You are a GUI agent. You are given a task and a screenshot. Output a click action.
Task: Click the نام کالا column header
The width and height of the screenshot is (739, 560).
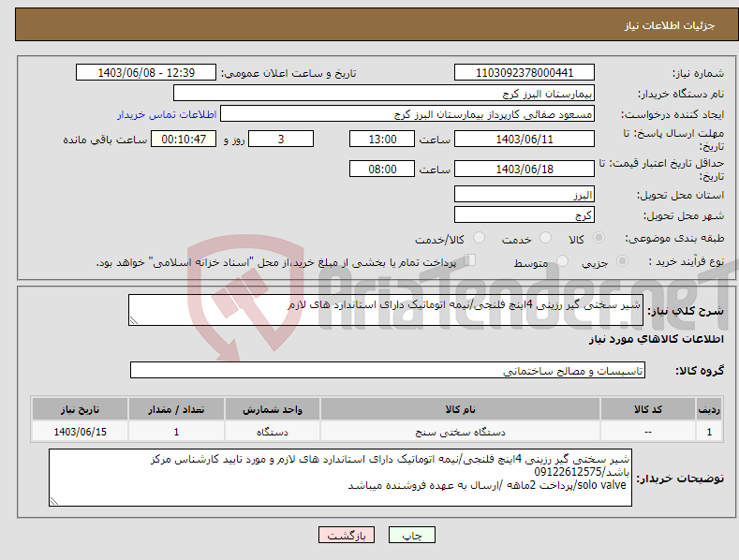pos(460,409)
